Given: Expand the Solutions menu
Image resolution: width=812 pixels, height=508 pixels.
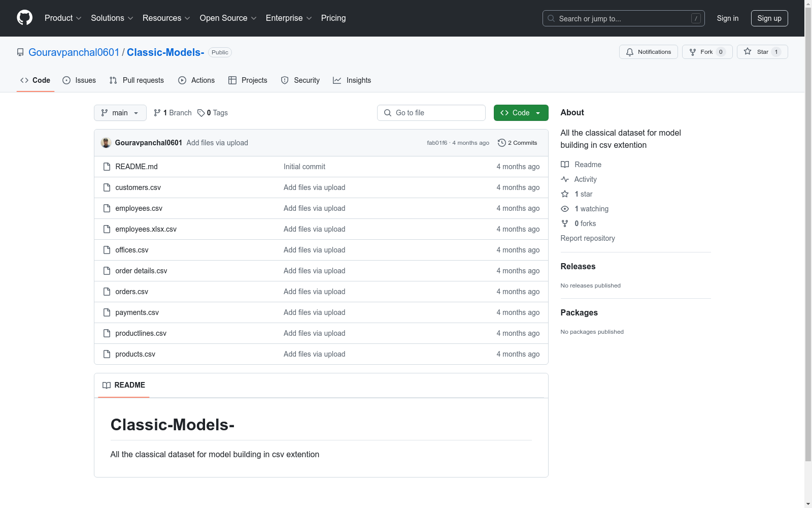Looking at the screenshot, I should [112, 18].
